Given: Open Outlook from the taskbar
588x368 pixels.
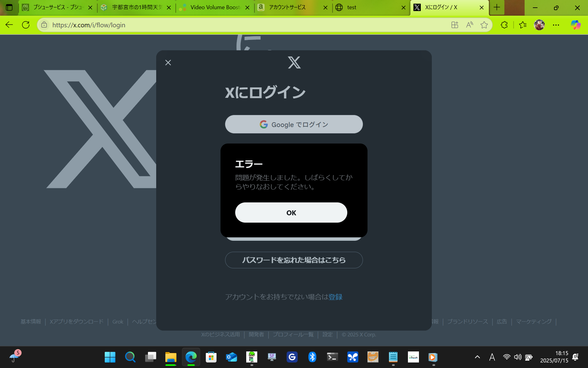Looking at the screenshot, I should click(231, 357).
